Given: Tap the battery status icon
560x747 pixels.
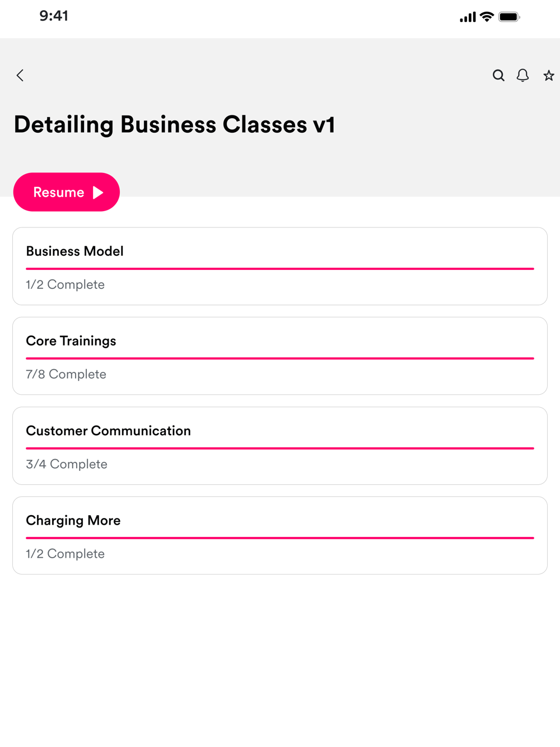Looking at the screenshot, I should point(509,17).
